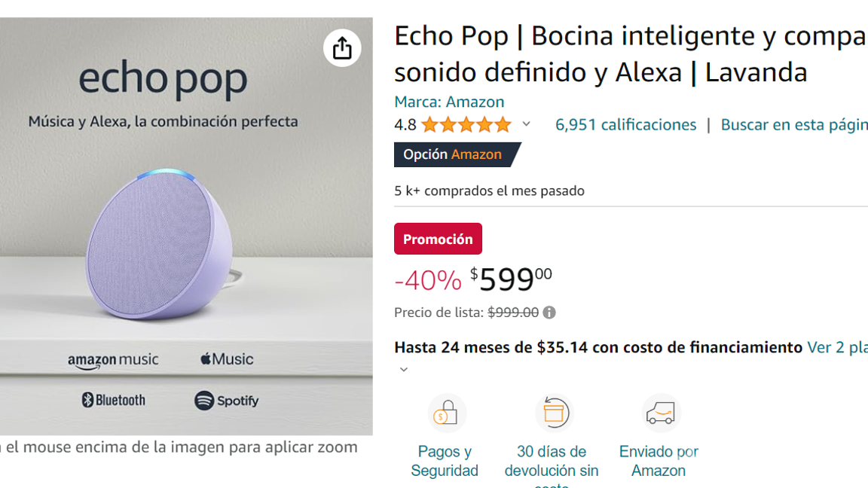Select the Opción Amazon badge

pyautogui.click(x=452, y=154)
